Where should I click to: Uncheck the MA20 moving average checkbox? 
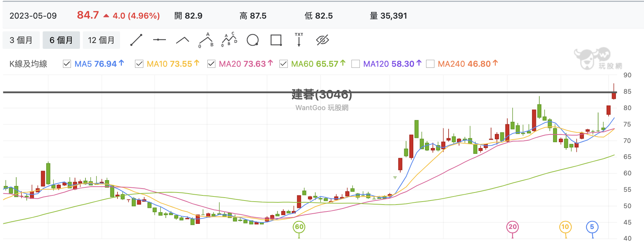pos(211,64)
